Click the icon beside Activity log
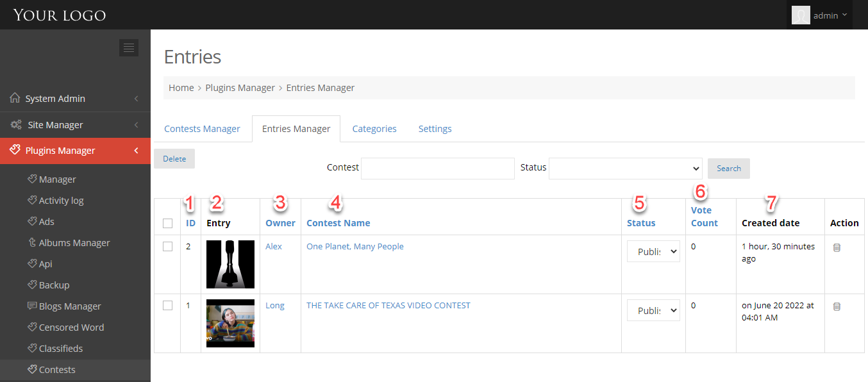Viewport: 868px width, 382px height. (32, 200)
